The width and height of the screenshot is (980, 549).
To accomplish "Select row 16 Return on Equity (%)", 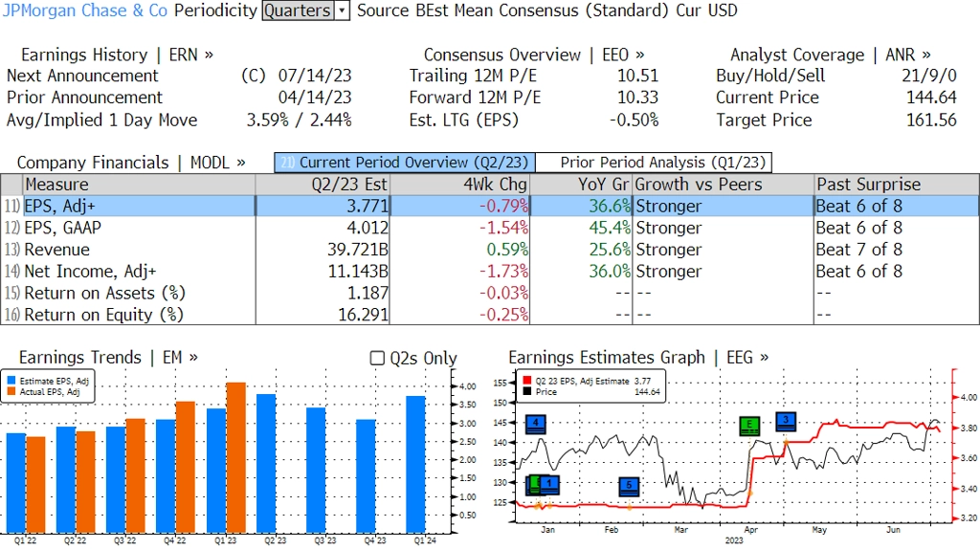I will pos(490,315).
